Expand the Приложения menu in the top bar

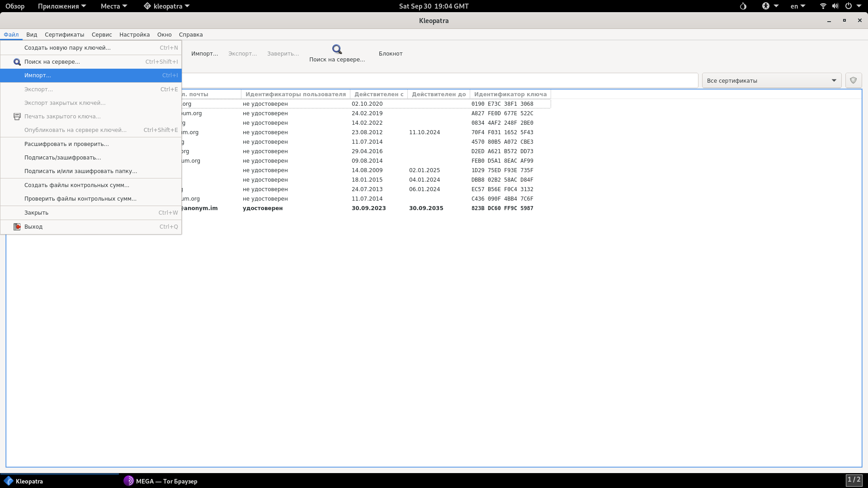[61, 6]
